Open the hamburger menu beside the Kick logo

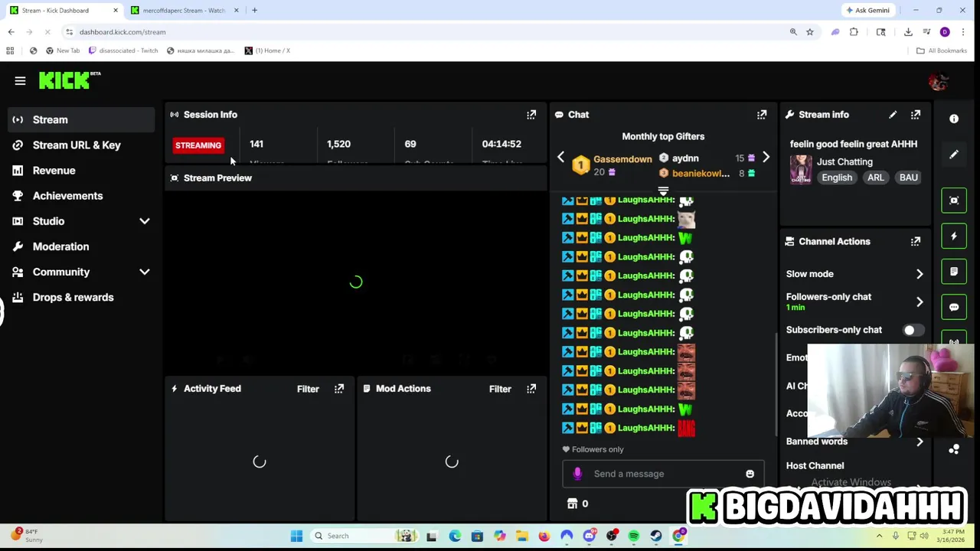(x=20, y=80)
